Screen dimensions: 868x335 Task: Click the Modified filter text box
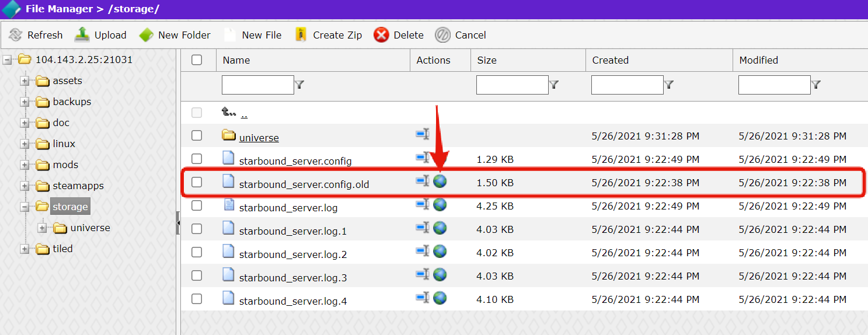[x=774, y=85]
